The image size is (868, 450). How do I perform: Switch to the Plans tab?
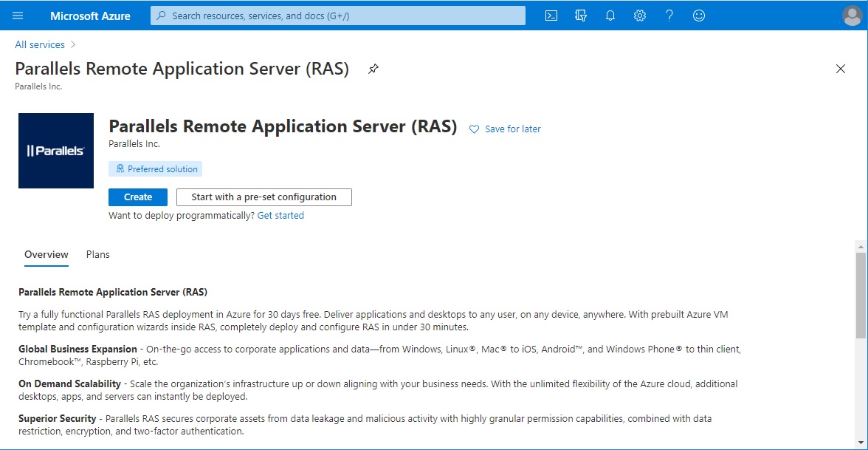pos(97,253)
